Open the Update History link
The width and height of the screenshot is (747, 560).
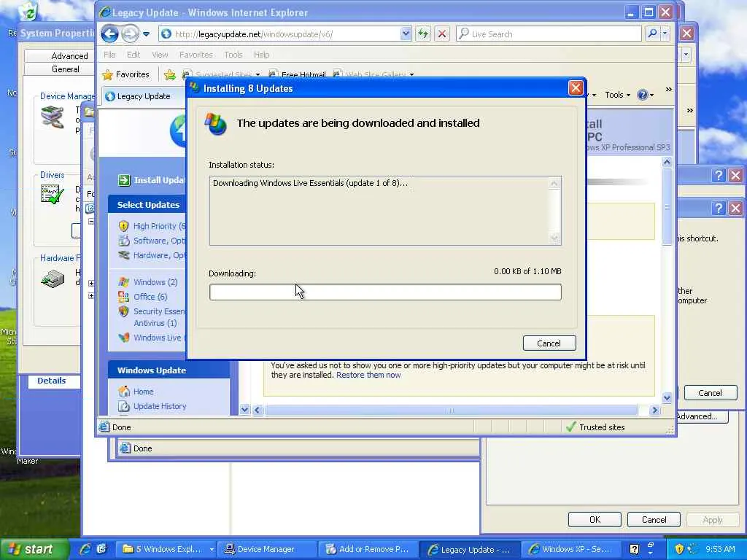coord(160,406)
